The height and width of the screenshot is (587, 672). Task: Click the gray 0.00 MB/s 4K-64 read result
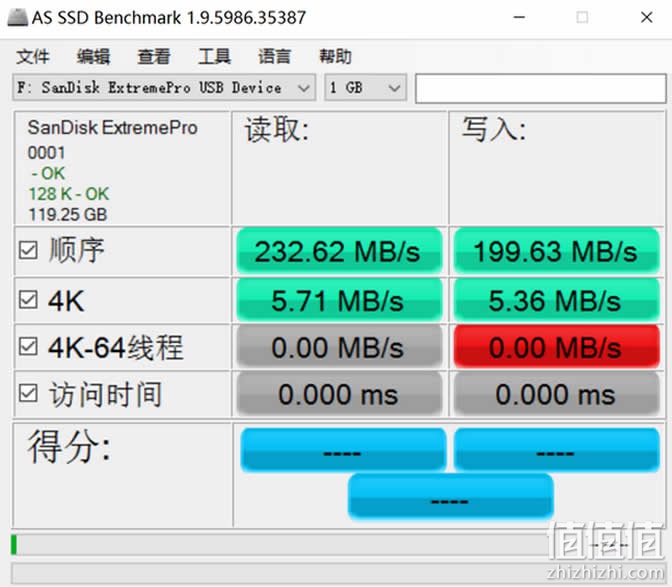tap(339, 347)
